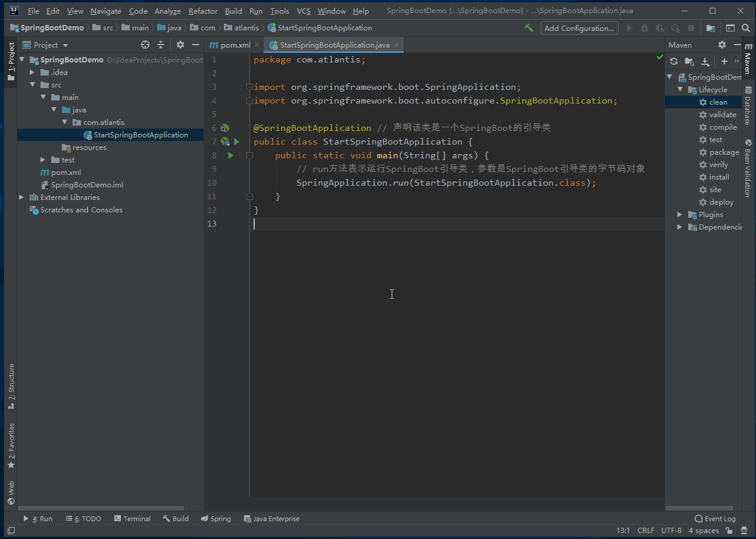Image resolution: width=756 pixels, height=539 pixels.
Task: Click the CRLF line separator in status bar
Action: pyautogui.click(x=646, y=531)
